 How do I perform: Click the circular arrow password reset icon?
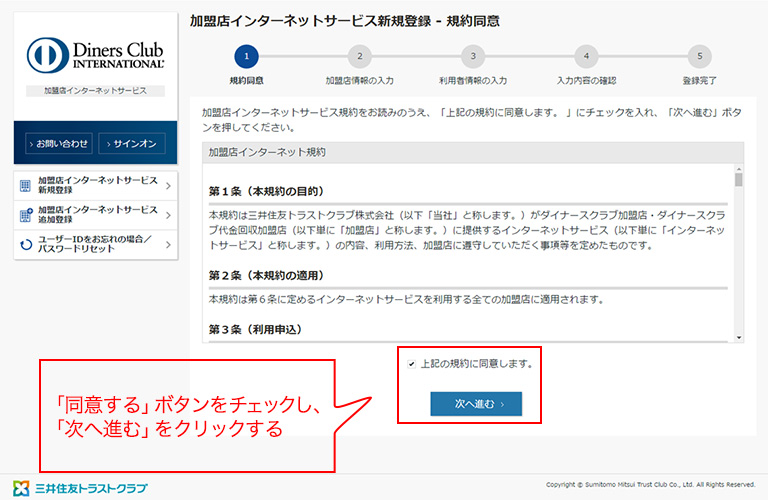(25, 244)
